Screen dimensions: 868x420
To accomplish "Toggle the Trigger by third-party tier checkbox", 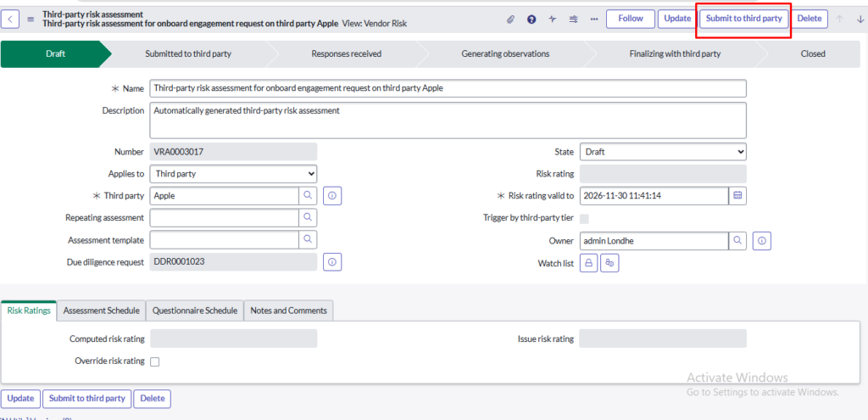I will (x=584, y=218).
